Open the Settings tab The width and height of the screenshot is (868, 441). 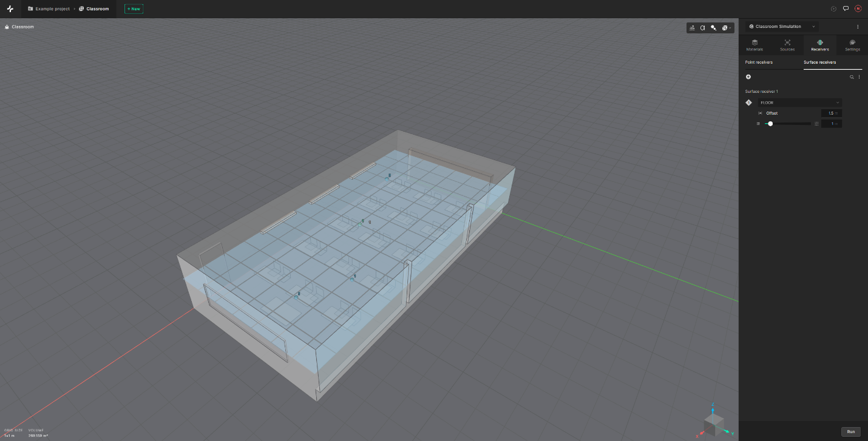(852, 45)
